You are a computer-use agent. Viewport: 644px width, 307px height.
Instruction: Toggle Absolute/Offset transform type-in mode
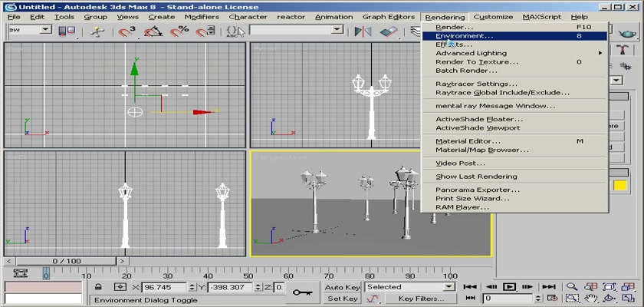click(x=120, y=287)
